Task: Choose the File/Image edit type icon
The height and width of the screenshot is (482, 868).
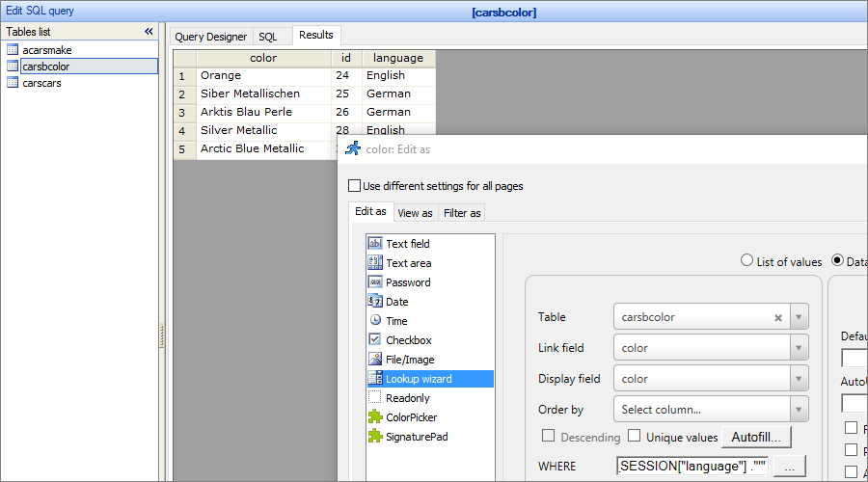Action: (375, 360)
